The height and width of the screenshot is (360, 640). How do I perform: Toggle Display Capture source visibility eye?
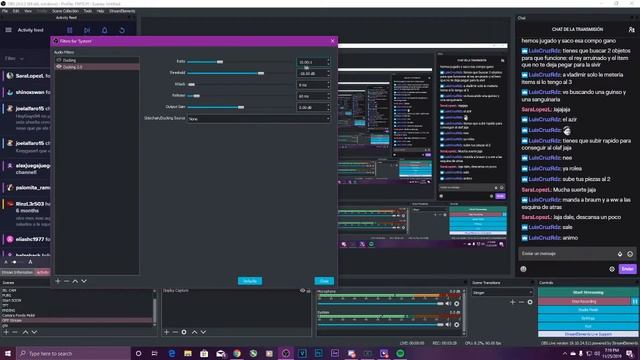tap(302, 291)
